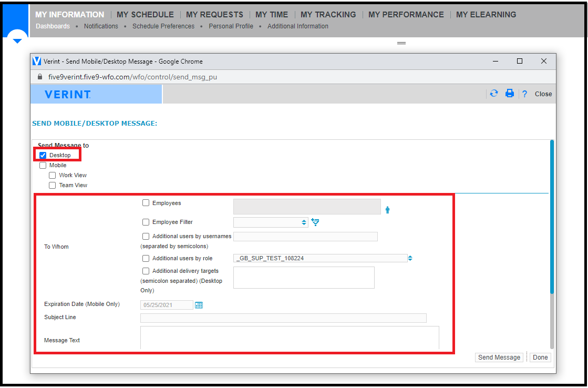Open MY TIME menu

[272, 15]
